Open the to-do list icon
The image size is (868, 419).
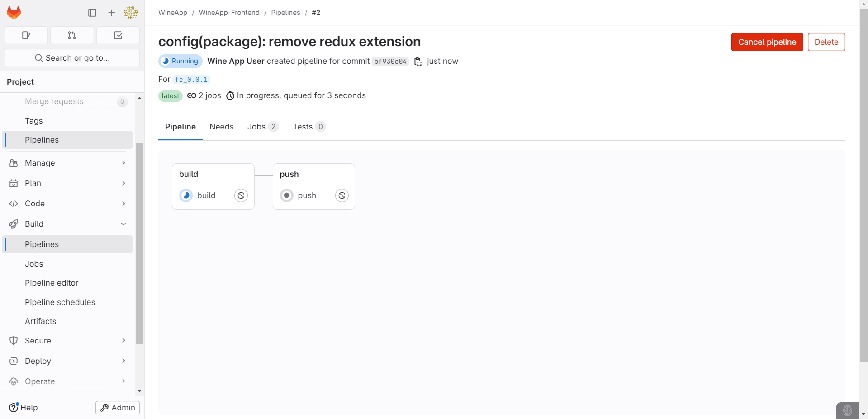pyautogui.click(x=118, y=35)
